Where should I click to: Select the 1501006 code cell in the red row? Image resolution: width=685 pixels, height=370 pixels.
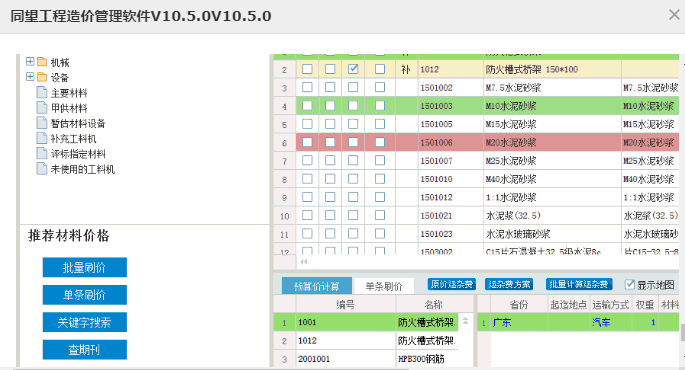450,142
